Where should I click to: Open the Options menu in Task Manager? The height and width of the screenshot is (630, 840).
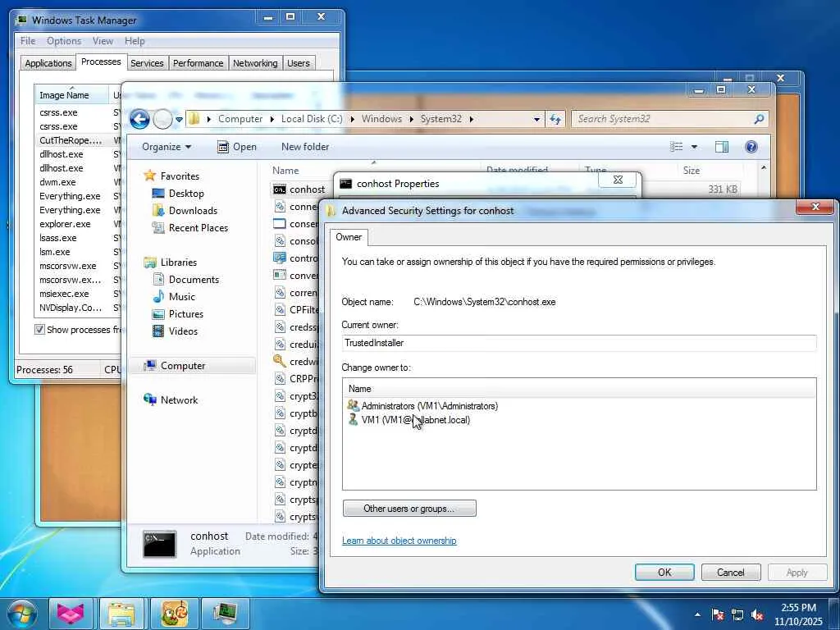pyautogui.click(x=64, y=41)
